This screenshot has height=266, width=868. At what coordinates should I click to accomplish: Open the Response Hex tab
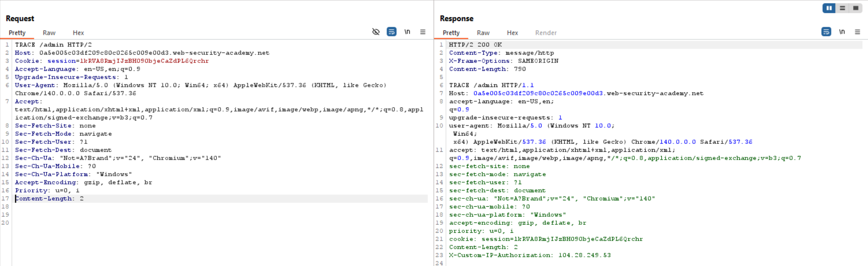point(512,33)
